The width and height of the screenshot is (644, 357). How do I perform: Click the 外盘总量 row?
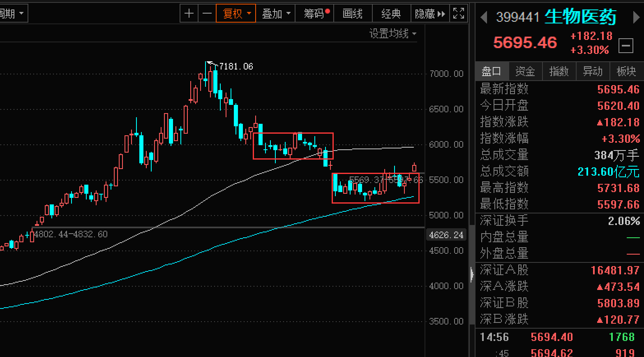(560, 254)
